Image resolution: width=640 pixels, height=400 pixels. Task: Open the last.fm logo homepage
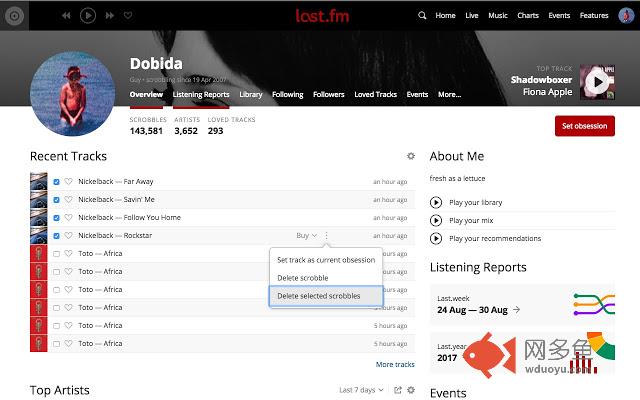(x=322, y=16)
